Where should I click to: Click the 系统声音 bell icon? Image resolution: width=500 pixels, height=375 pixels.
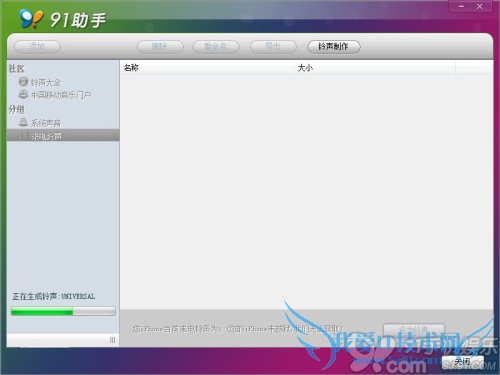click(x=23, y=122)
